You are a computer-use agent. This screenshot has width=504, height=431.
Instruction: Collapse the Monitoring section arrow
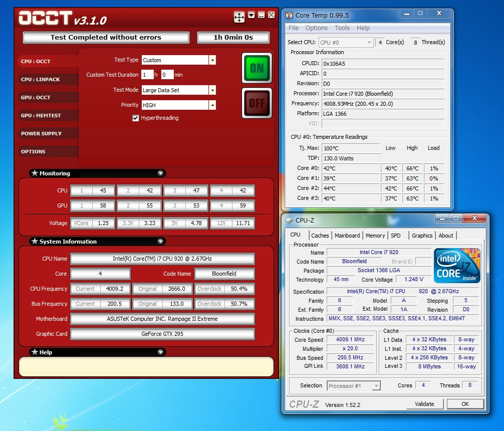pos(160,173)
